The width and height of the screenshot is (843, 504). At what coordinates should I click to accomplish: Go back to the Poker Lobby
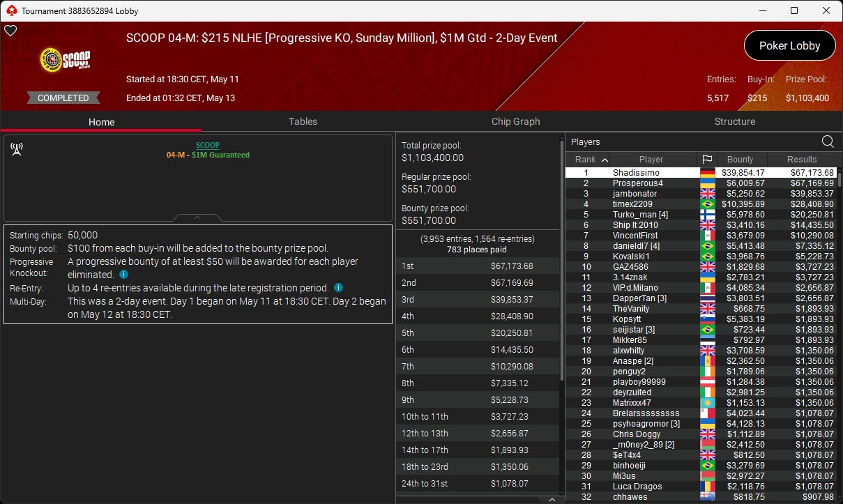point(789,45)
